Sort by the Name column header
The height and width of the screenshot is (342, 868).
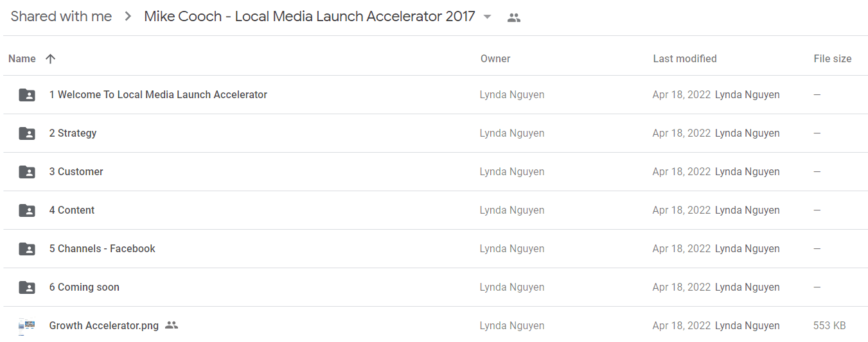(22, 58)
